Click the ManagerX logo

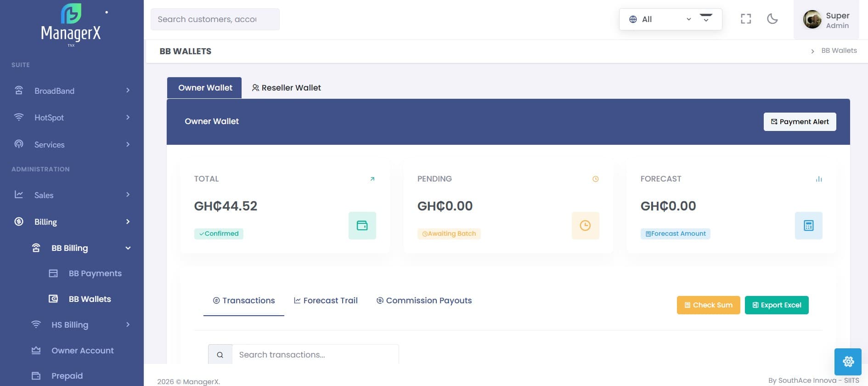71,25
